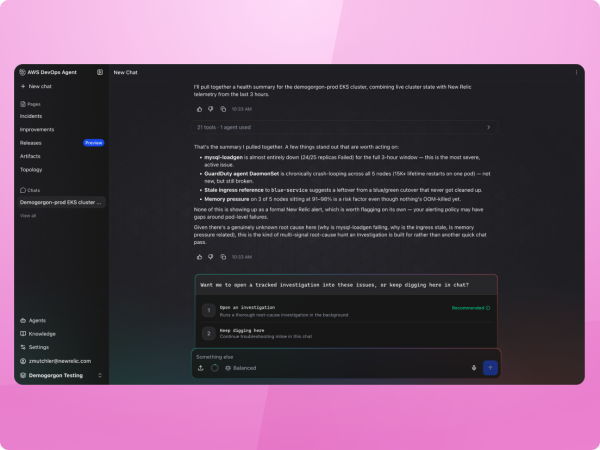Click the Pages section header
Screen dimensions: 600x450
pos(30,104)
